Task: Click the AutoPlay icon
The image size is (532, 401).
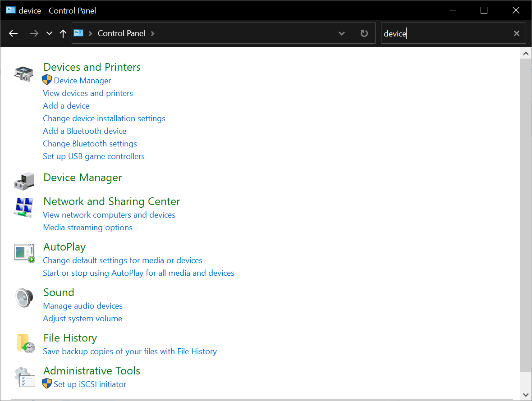Action: point(23,252)
